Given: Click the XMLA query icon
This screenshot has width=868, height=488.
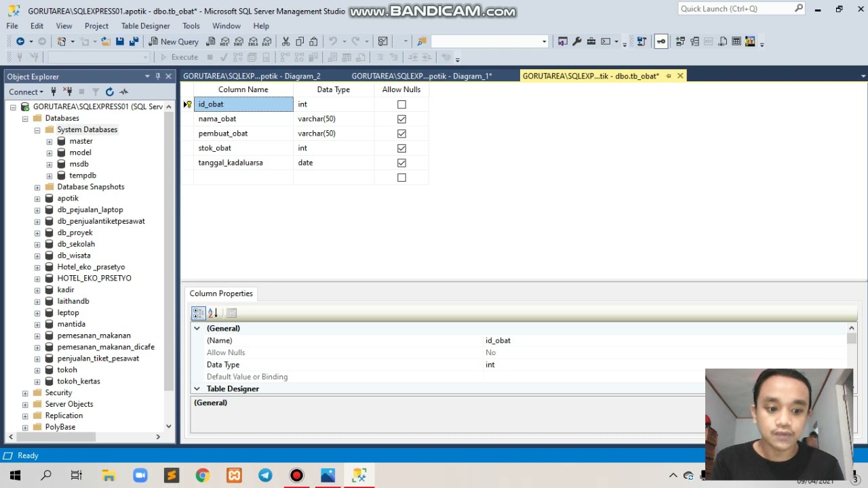Looking at the screenshot, I should (253, 41).
